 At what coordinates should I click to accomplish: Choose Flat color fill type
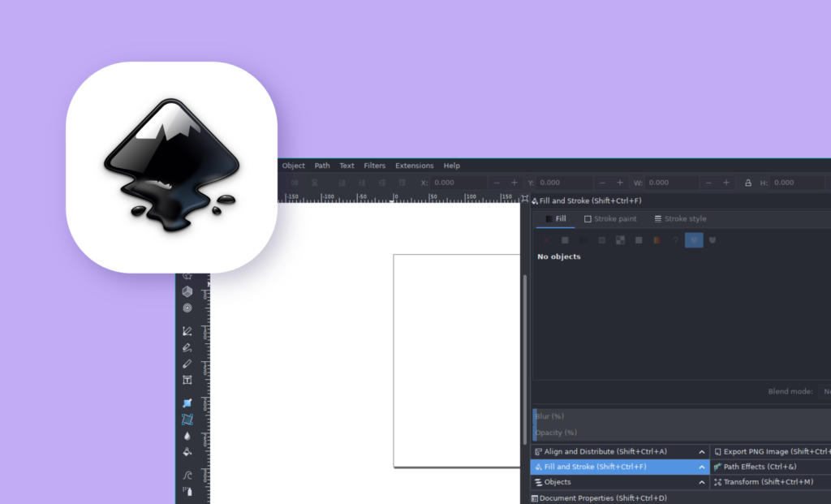(565, 240)
